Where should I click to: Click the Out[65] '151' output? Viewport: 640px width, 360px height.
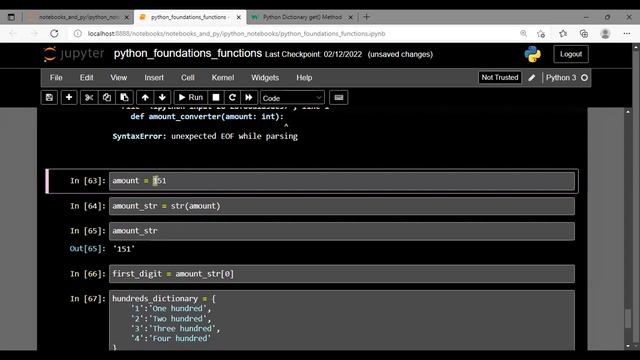pos(124,249)
